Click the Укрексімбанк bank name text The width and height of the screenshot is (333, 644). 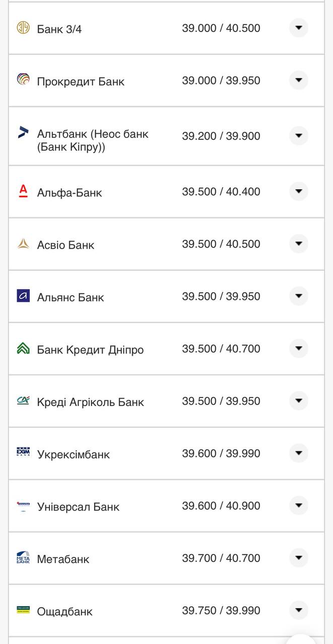click(74, 453)
